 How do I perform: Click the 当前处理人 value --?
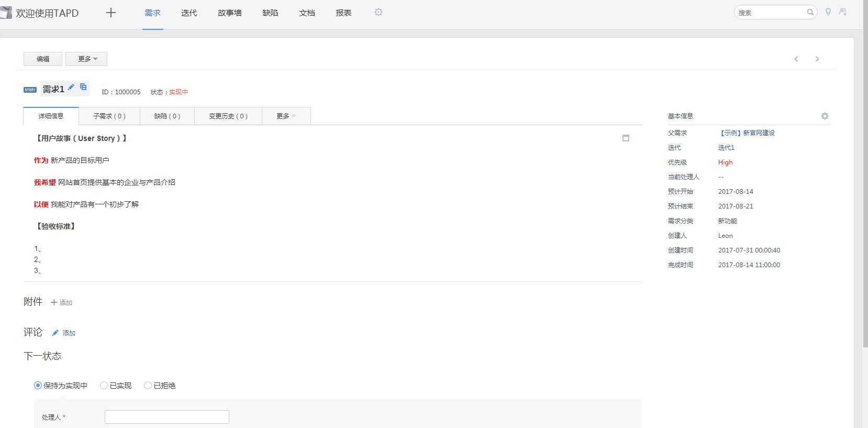click(x=721, y=177)
